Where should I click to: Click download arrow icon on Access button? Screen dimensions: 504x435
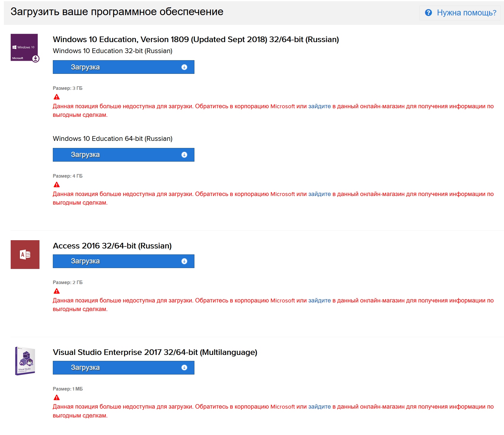tap(184, 261)
